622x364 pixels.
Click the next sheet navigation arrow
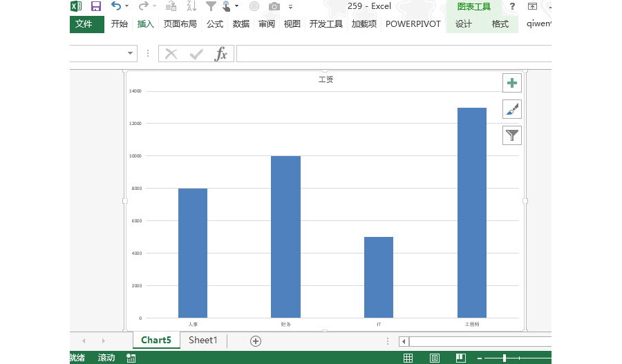[x=103, y=341]
